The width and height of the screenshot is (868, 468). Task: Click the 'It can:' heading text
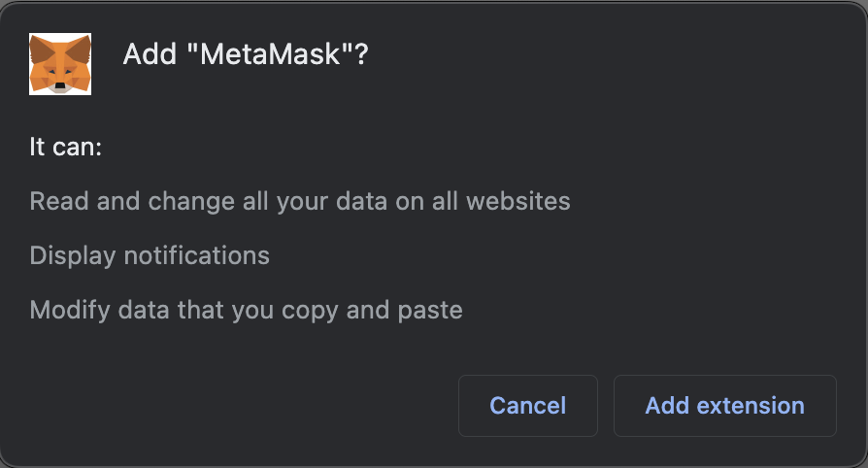pos(66,149)
